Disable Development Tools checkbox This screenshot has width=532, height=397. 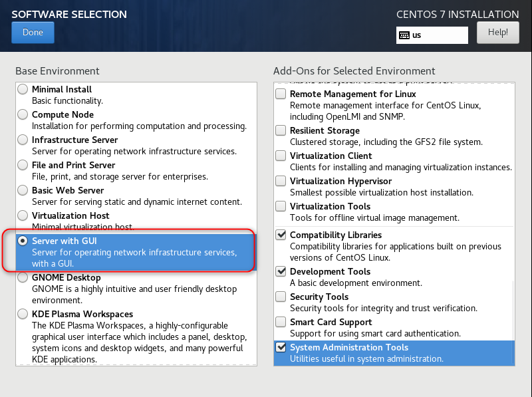281,272
